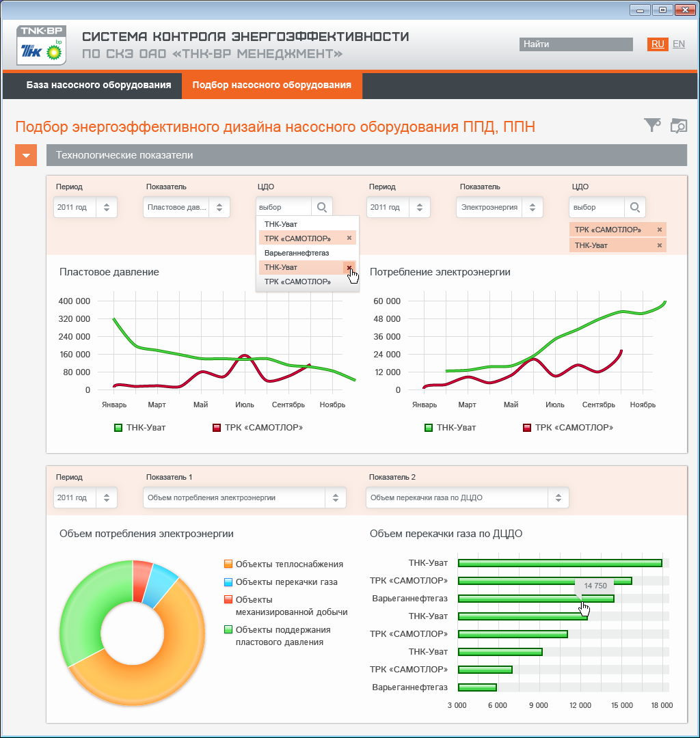
Task: Click the Найти search field
Action: pyautogui.click(x=576, y=44)
